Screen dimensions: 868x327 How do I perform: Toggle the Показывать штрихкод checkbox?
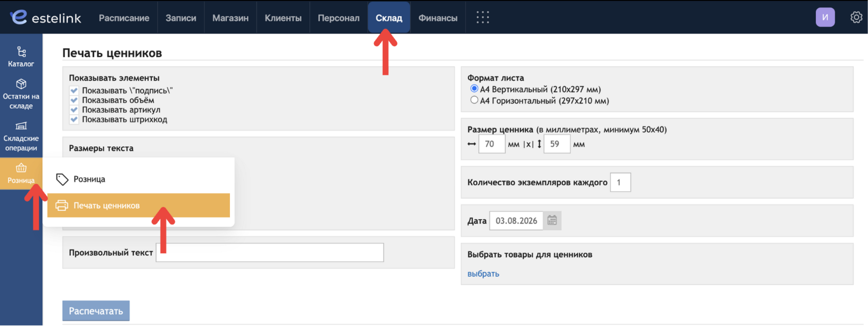pos(74,120)
